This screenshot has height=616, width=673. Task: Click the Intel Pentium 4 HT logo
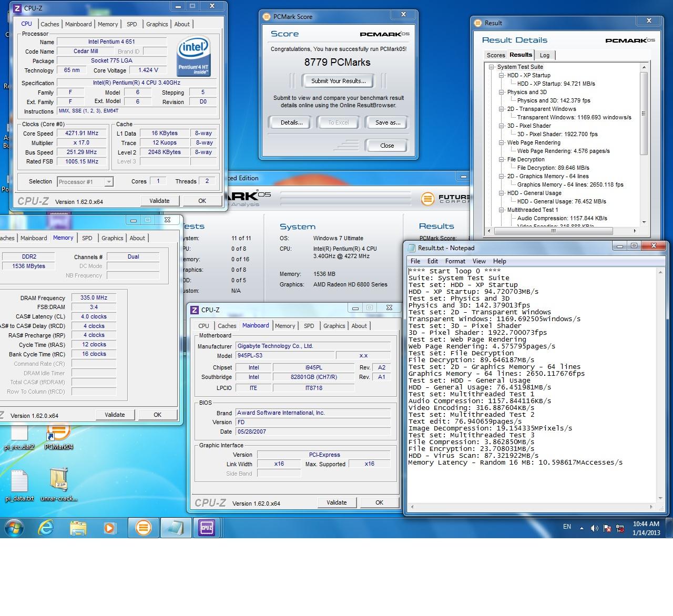(193, 56)
